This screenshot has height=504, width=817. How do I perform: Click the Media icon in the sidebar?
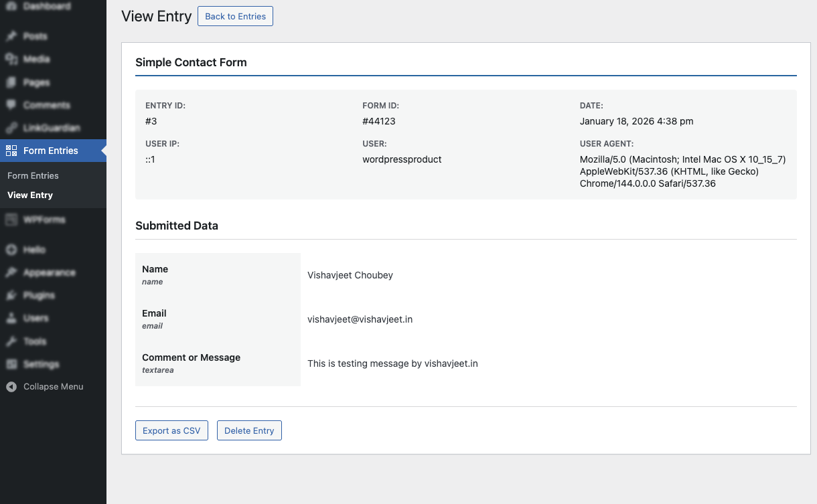tap(11, 59)
